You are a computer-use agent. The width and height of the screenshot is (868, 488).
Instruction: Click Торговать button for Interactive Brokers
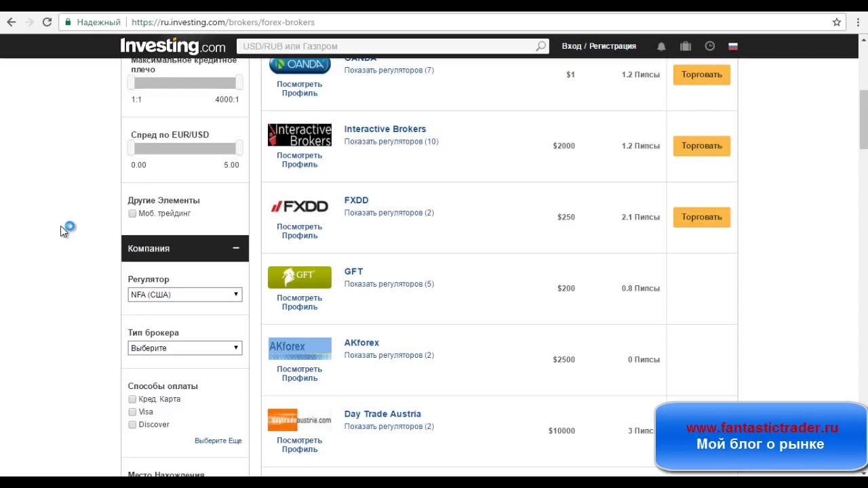702,146
